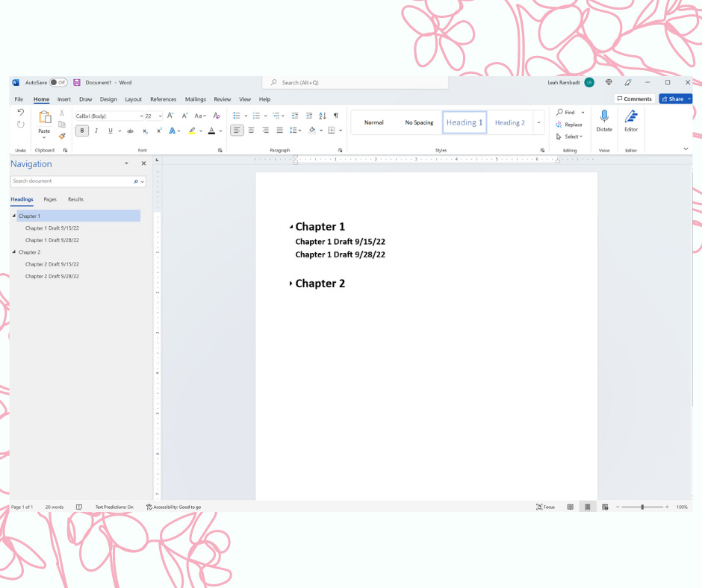Click the bullet list icon
Screen dimensions: 702x588
(237, 115)
